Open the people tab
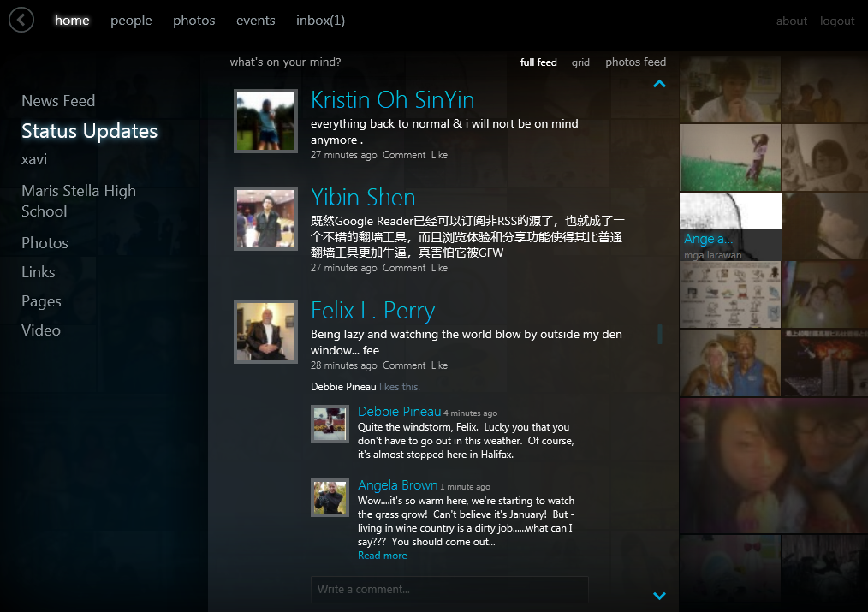868x612 pixels. click(x=131, y=21)
